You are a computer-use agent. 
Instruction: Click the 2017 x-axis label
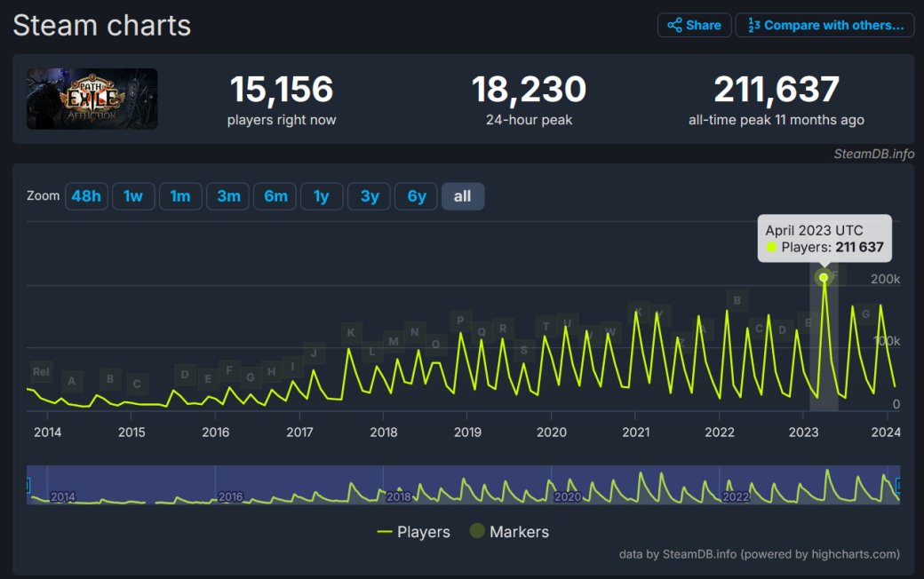point(299,432)
